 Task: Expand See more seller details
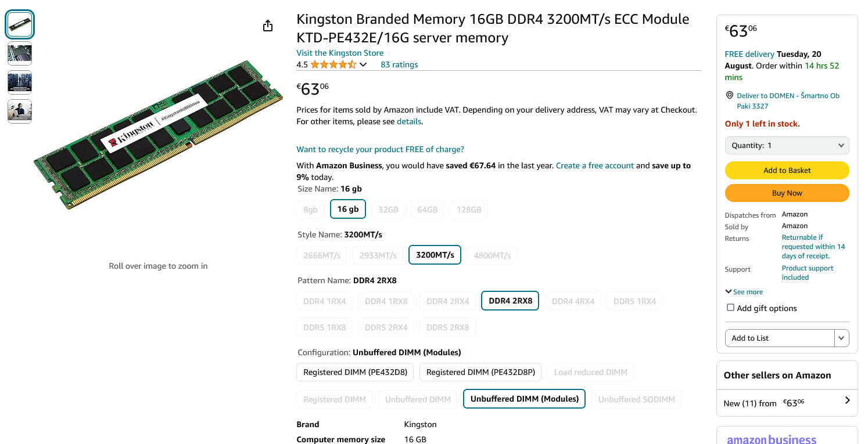coord(744,292)
